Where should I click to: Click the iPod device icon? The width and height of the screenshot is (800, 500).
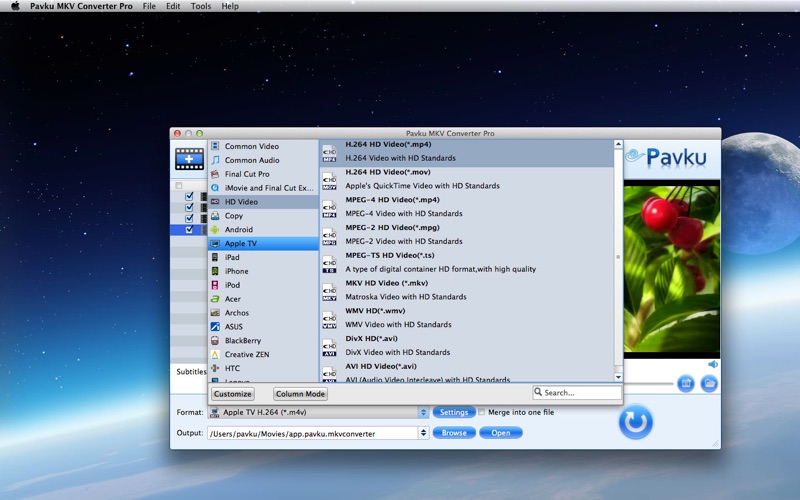click(x=215, y=285)
